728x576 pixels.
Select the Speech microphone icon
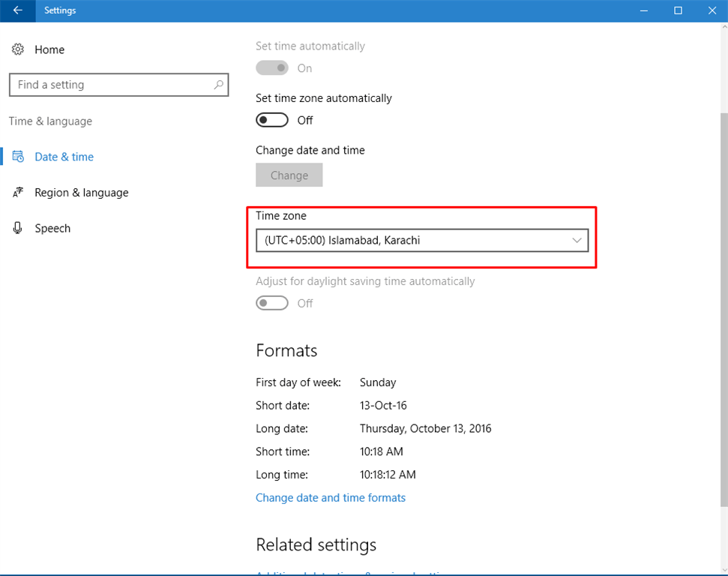click(18, 228)
